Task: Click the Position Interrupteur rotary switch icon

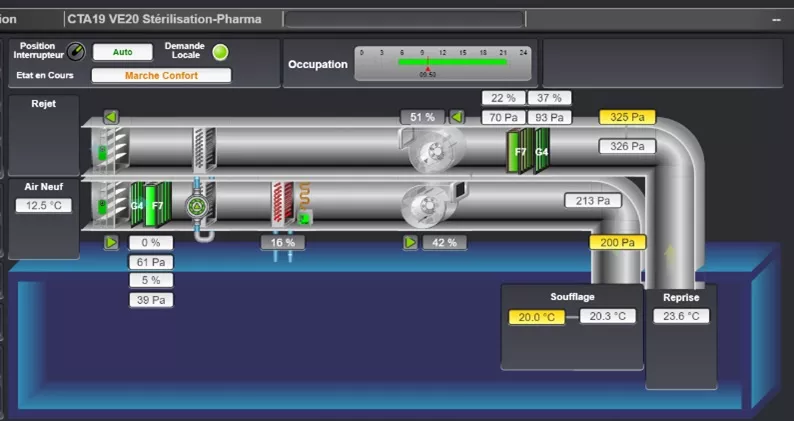Action: pyautogui.click(x=76, y=51)
